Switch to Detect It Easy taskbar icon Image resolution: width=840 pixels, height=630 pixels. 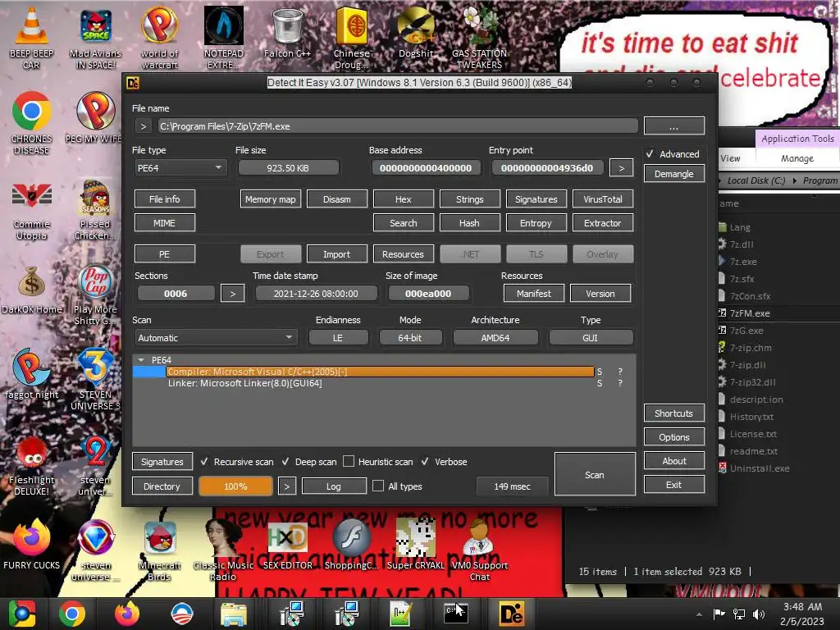(x=511, y=614)
